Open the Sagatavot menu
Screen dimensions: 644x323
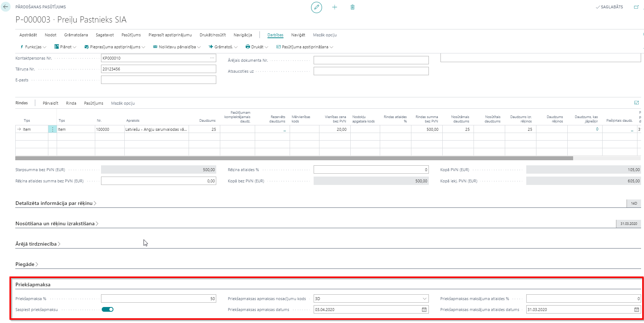tap(105, 35)
